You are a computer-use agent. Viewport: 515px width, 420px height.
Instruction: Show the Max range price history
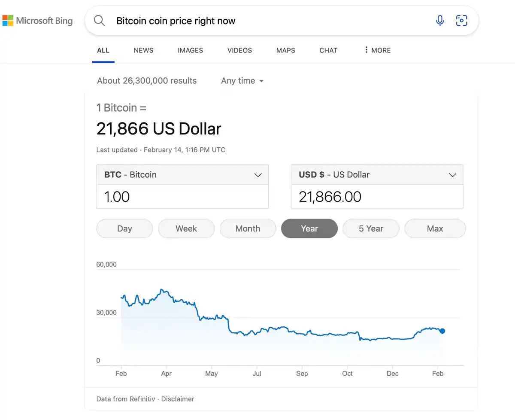coord(435,228)
